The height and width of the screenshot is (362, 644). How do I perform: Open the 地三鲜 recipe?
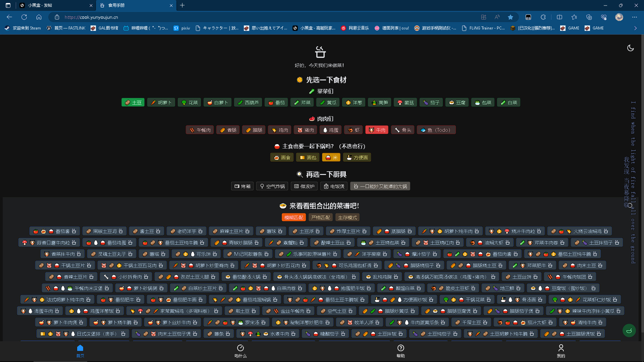pyautogui.click(x=503, y=288)
